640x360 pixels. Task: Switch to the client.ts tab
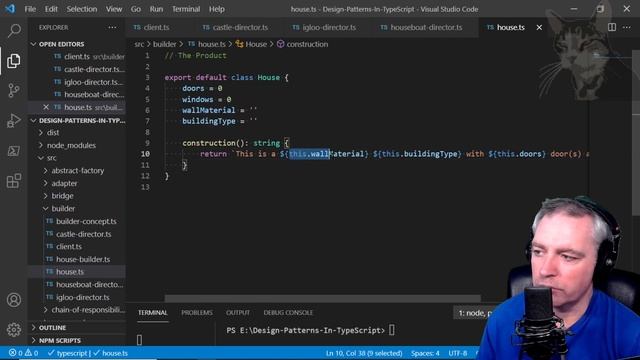(x=156, y=27)
